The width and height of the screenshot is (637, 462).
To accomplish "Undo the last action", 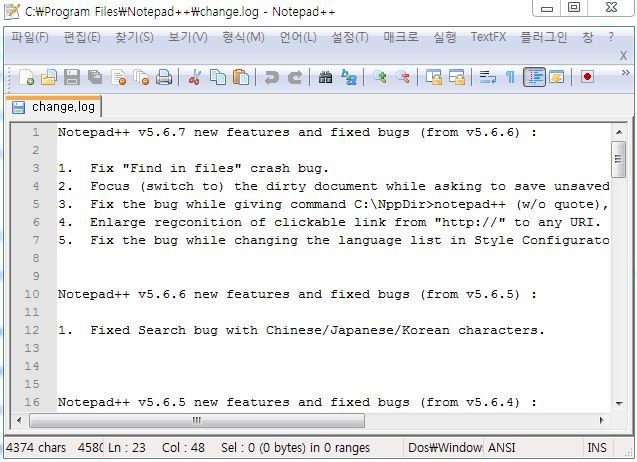I will tap(271, 77).
